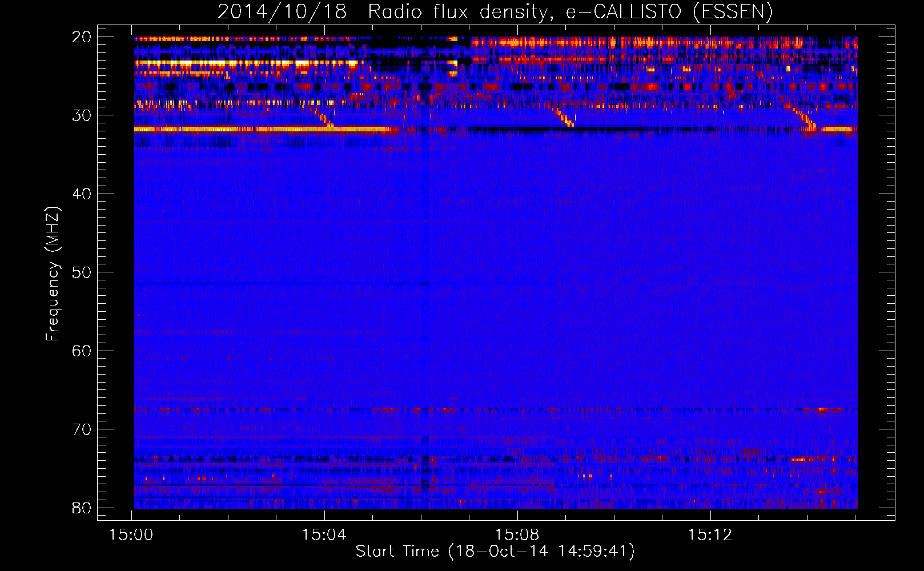
Task: Click the '15:00' time tick label
Action: click(131, 535)
